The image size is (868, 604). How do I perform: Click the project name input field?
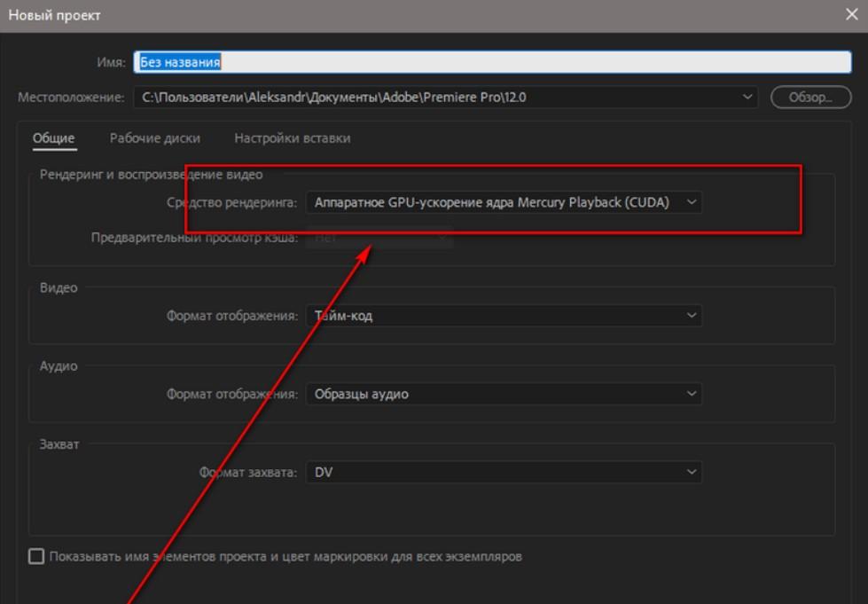pyautogui.click(x=492, y=62)
